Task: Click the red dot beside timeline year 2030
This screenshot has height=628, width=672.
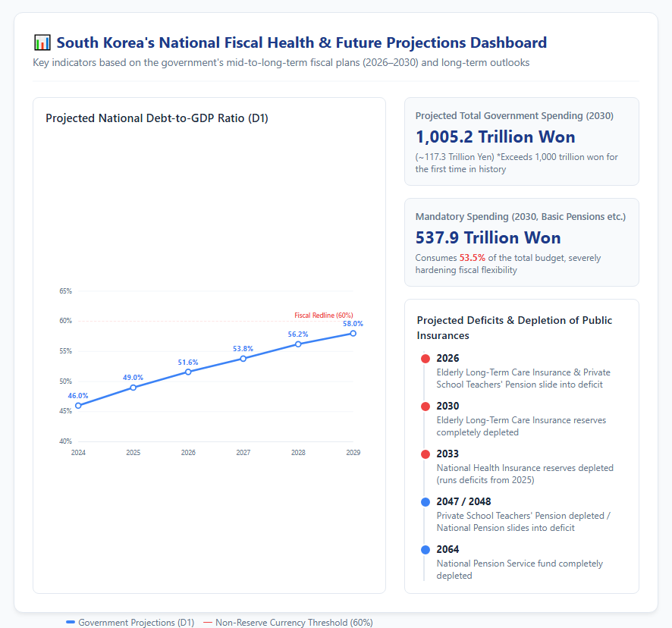Action: click(425, 407)
